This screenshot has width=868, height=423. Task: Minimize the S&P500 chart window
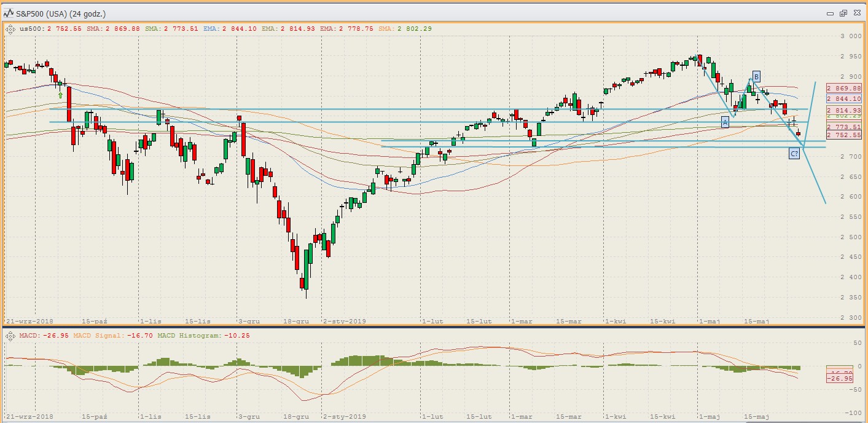tap(830, 13)
